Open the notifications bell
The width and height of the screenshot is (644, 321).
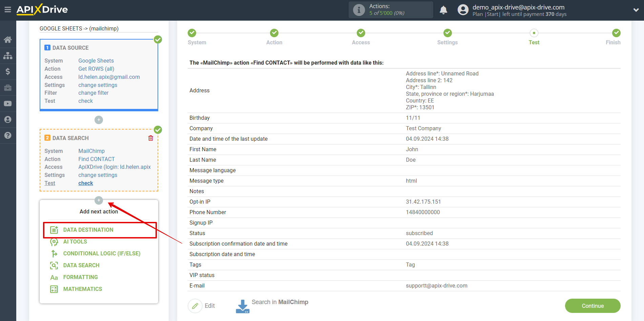click(x=443, y=10)
